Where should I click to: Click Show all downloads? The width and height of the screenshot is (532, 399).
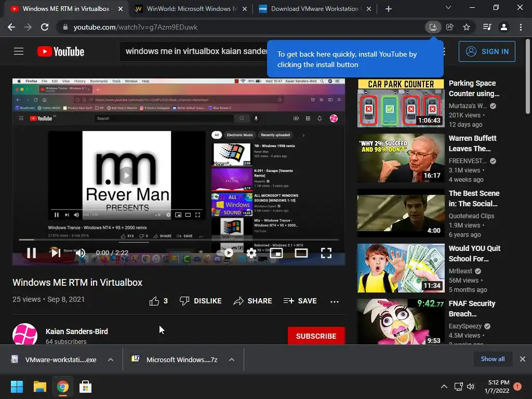(x=493, y=359)
